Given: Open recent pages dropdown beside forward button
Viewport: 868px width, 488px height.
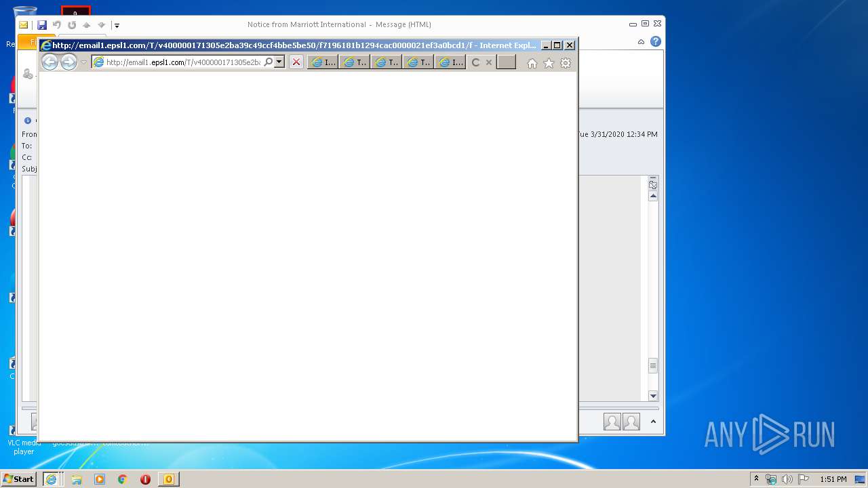Looking at the screenshot, I should coord(84,62).
